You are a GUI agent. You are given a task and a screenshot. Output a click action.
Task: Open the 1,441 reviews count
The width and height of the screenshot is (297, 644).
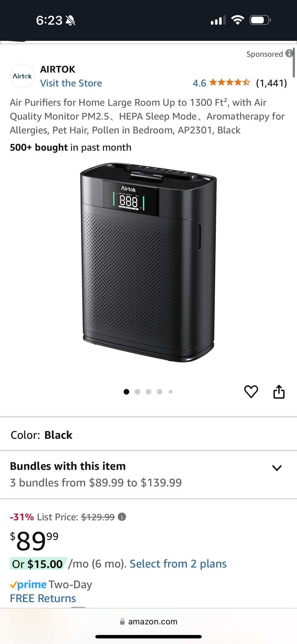coord(272,83)
